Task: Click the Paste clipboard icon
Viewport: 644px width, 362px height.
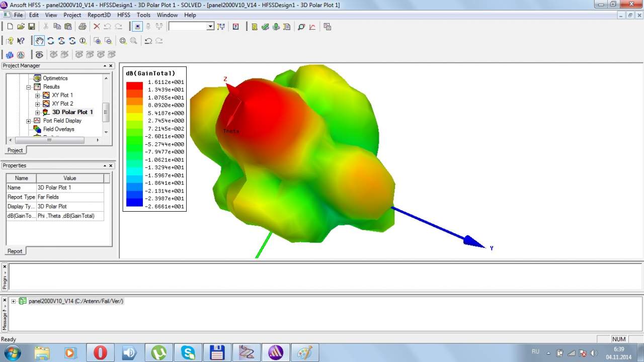Action: pyautogui.click(x=68, y=27)
